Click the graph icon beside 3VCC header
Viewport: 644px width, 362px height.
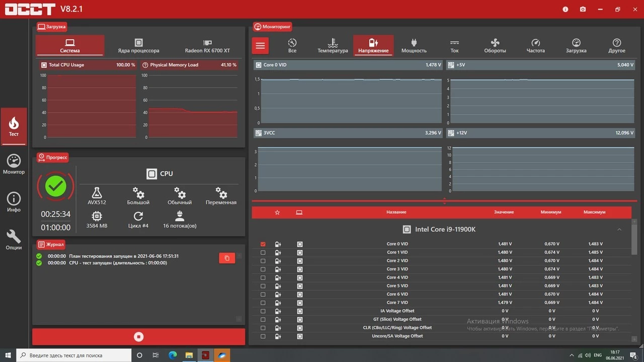[259, 133]
